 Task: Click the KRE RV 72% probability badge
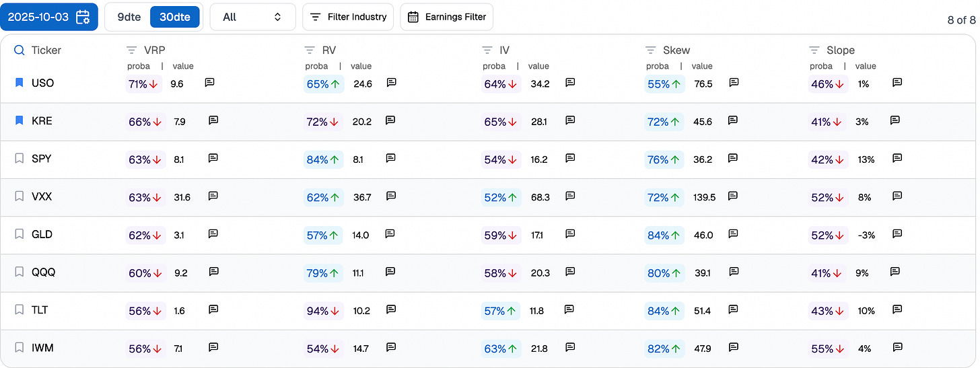click(323, 122)
